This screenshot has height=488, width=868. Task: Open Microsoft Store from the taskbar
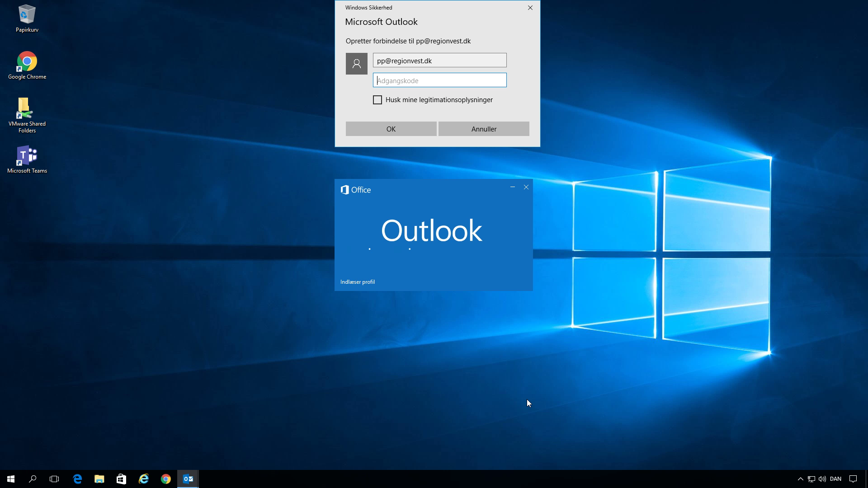(121, 479)
